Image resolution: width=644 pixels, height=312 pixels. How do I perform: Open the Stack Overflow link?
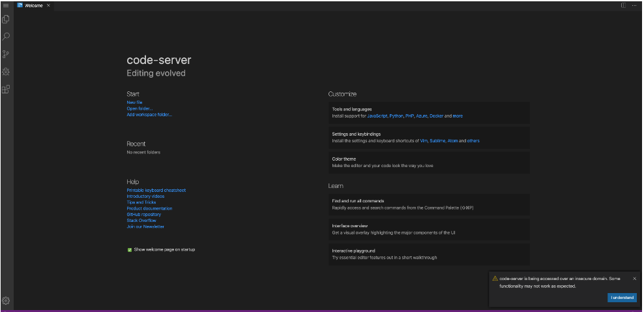pos(141,221)
